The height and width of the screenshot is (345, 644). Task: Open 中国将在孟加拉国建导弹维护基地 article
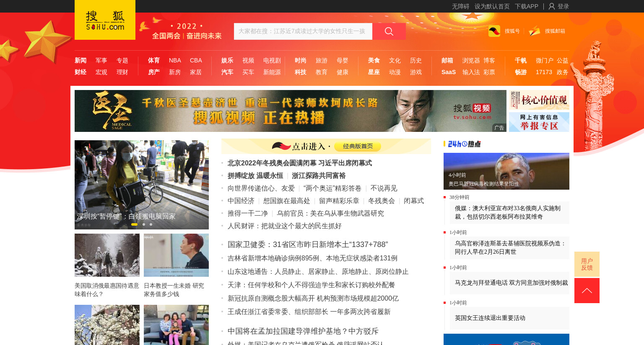click(x=303, y=331)
